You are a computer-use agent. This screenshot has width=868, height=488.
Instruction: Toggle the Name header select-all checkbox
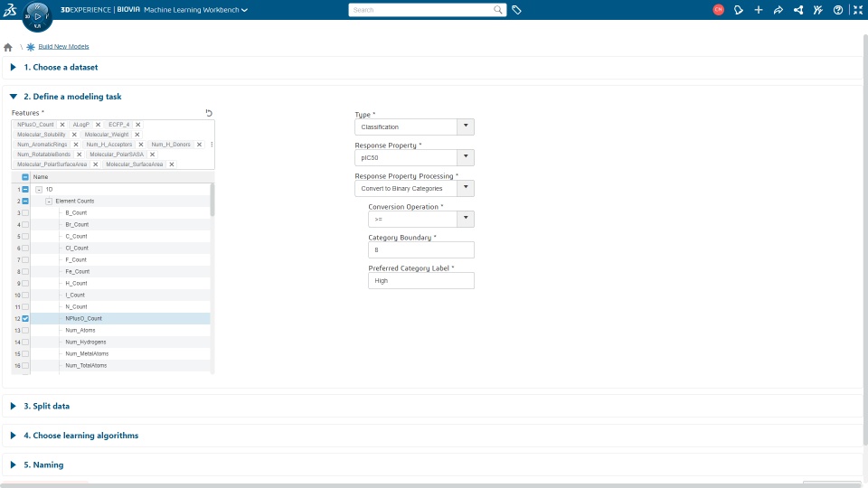25,177
